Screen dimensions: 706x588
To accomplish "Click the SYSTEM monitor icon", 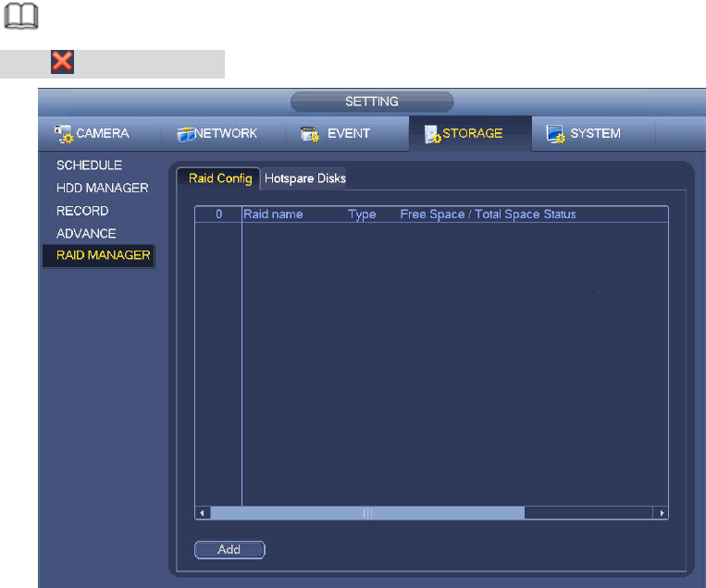I will tap(555, 134).
